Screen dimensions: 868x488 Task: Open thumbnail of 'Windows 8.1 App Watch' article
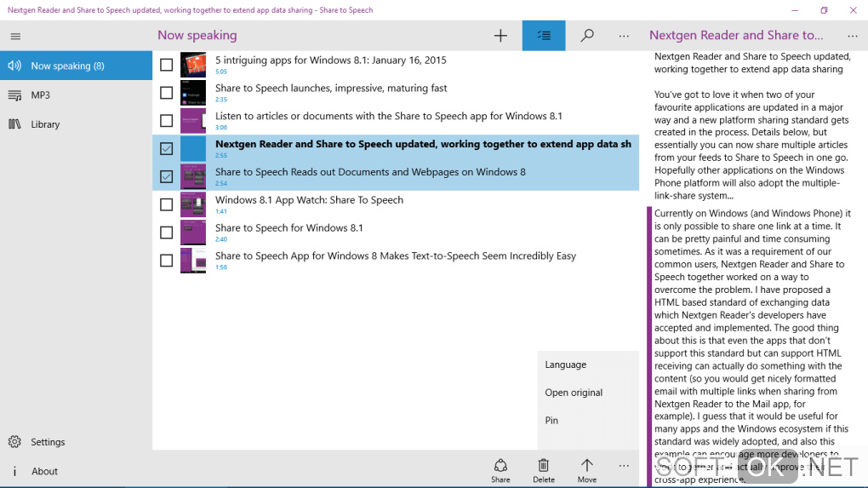(193, 204)
